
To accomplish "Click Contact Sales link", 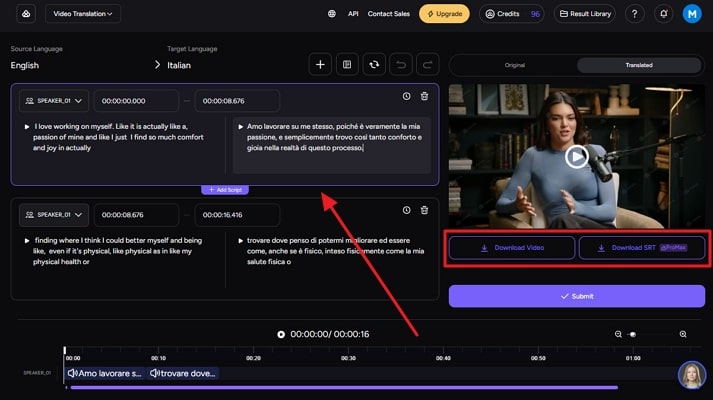I will (x=388, y=14).
